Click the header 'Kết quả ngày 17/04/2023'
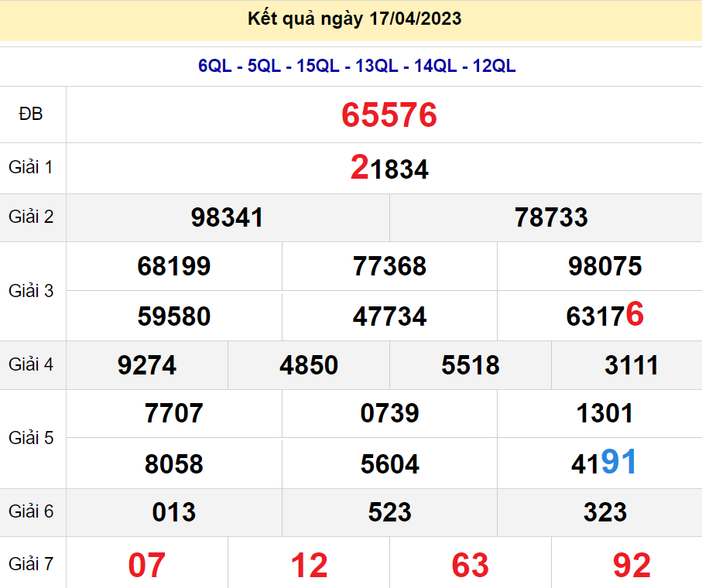This screenshot has height=588, width=702. (354, 19)
